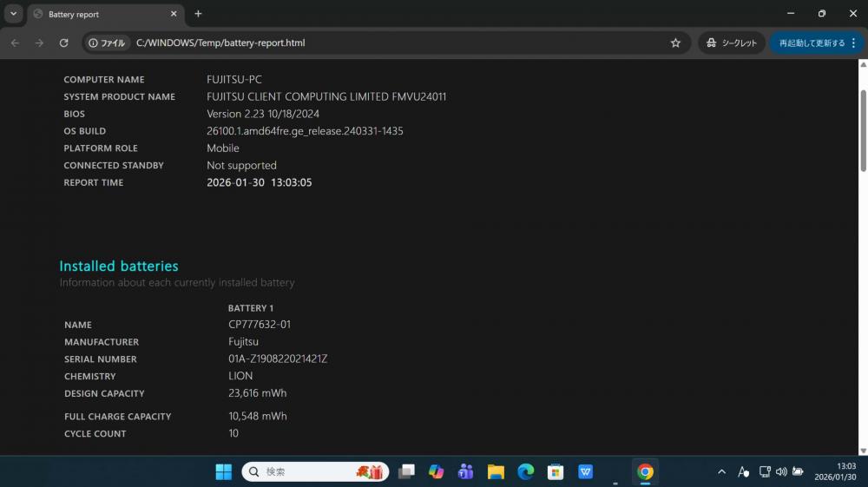Viewport: 868px width, 487px height.
Task: Select the computer name FUJITSU-PC
Action: [234, 80]
